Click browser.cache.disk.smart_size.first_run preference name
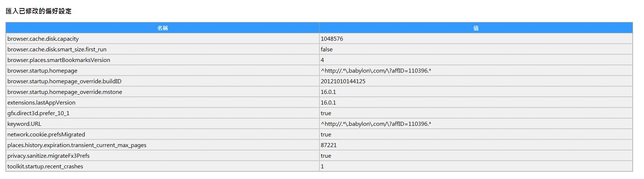The height and width of the screenshot is (179, 644). 57,50
